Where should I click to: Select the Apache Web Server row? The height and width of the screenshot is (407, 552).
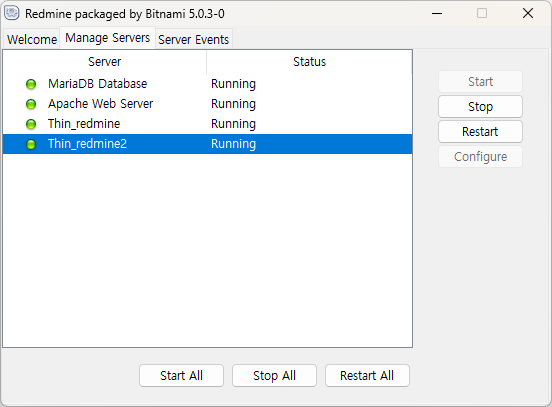point(207,104)
